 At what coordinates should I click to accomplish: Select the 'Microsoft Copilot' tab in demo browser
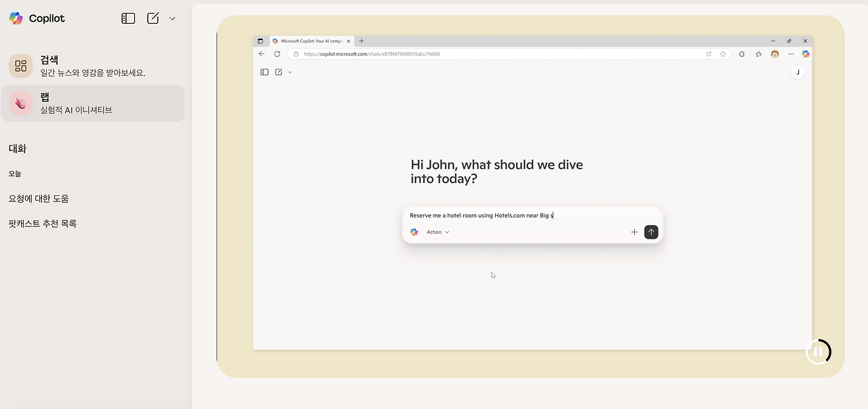coord(311,41)
